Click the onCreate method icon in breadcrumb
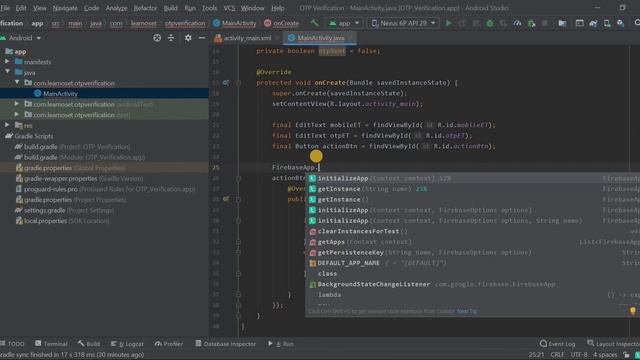 click(x=267, y=23)
